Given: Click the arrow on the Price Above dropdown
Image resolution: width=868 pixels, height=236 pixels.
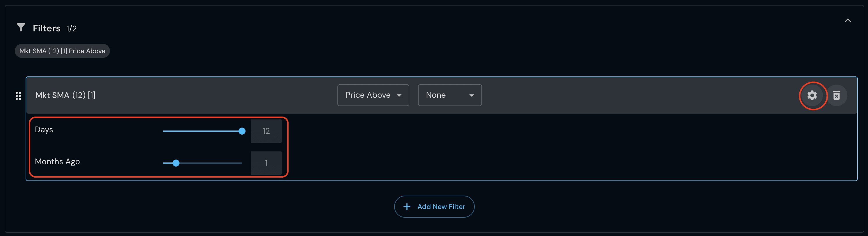Looking at the screenshot, I should click(399, 95).
